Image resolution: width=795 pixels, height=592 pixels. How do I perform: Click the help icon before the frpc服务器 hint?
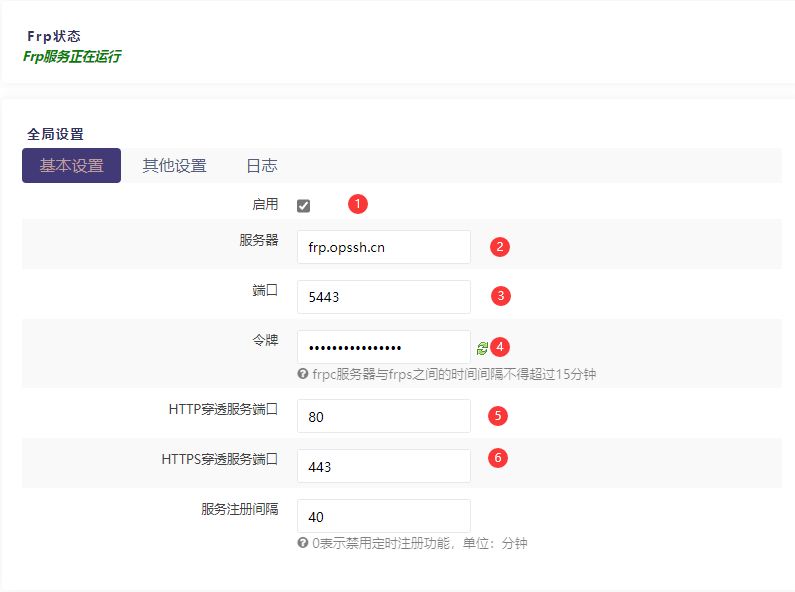(303, 374)
